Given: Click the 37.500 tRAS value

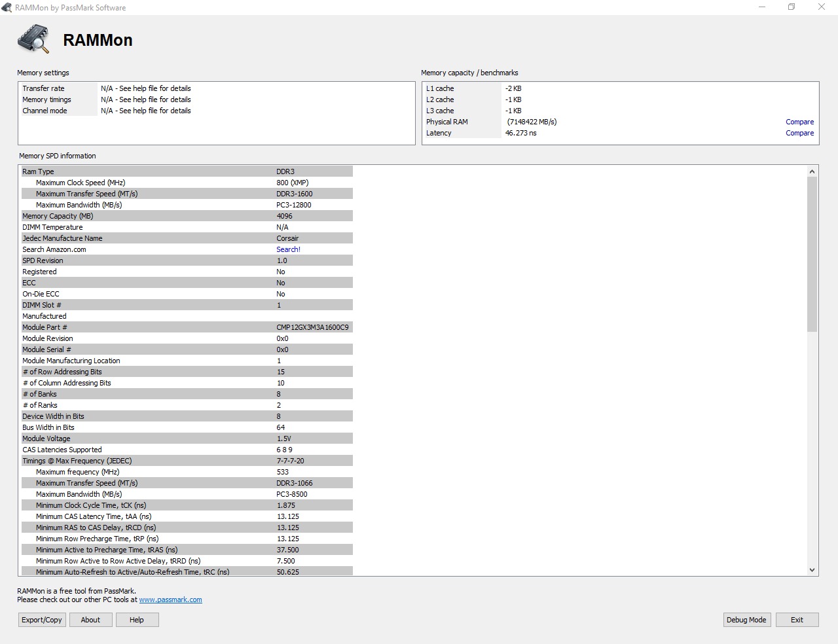Looking at the screenshot, I should (287, 550).
